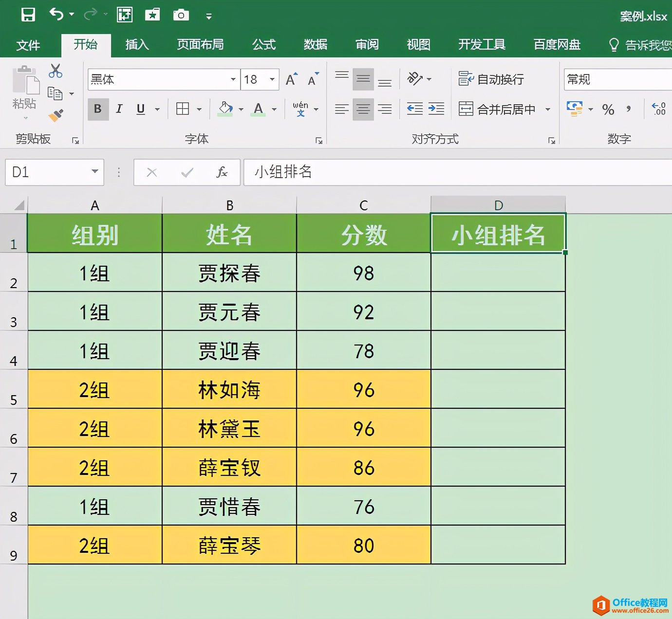Click the Select All corner triangle

19,204
